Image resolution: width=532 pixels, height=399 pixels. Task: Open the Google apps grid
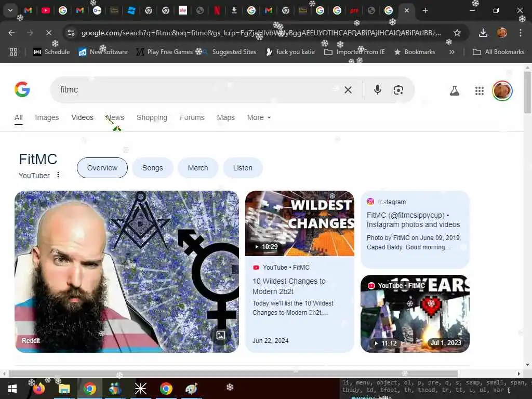(x=479, y=90)
